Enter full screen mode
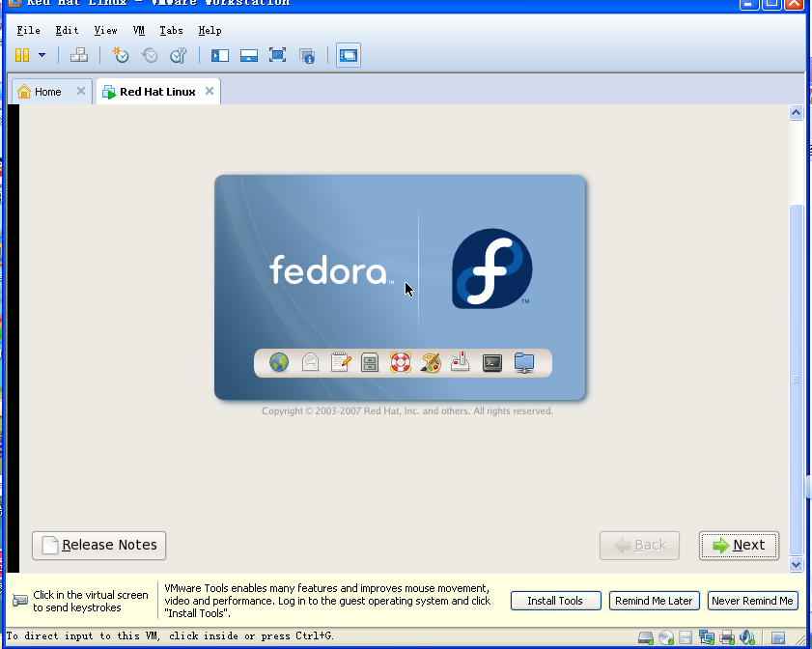Image resolution: width=812 pixels, height=649 pixels. (278, 55)
